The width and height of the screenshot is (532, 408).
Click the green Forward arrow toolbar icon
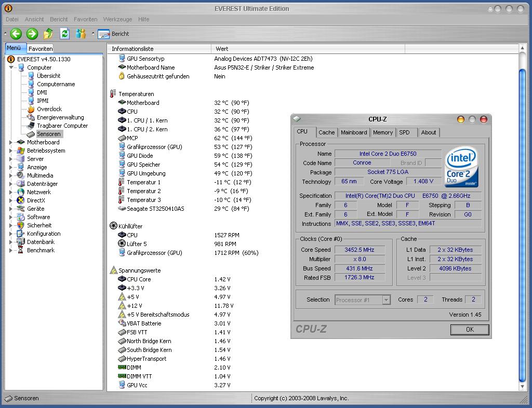pyautogui.click(x=32, y=34)
